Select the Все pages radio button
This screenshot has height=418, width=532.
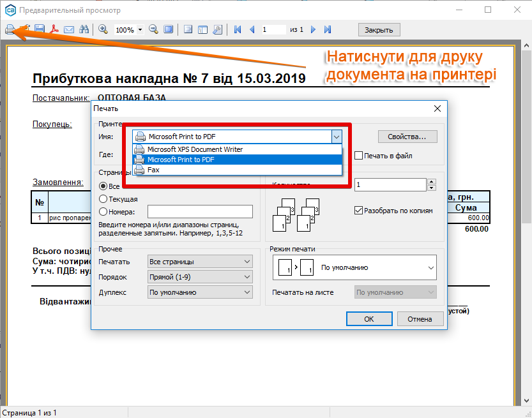click(103, 186)
